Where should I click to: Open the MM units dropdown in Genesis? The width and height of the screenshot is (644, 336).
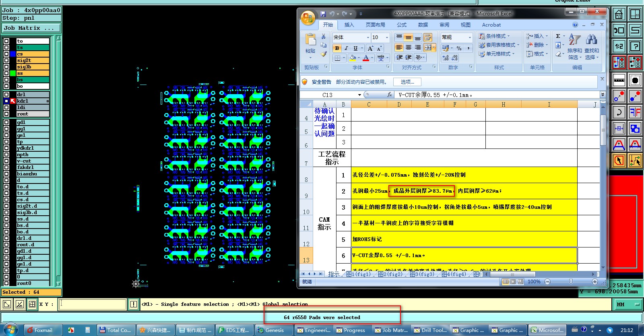(x=628, y=304)
